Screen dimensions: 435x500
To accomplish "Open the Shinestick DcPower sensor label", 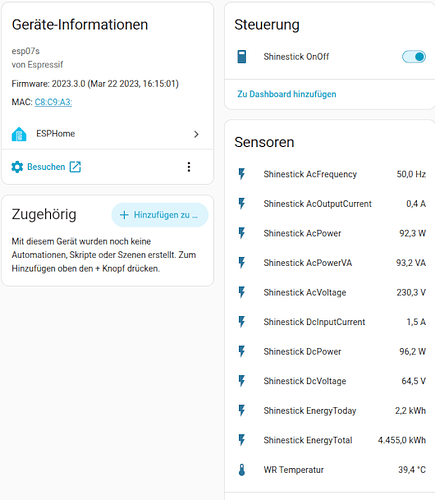I will (x=302, y=351).
